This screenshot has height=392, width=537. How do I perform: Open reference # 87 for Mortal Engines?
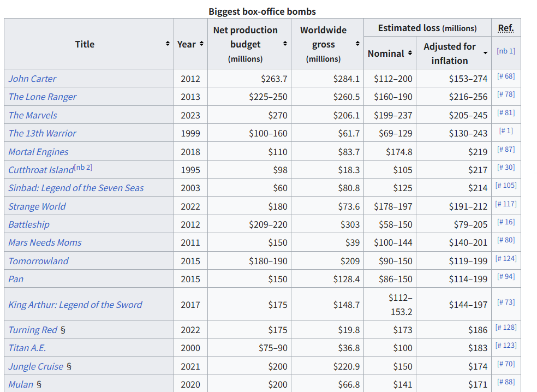coord(506,150)
